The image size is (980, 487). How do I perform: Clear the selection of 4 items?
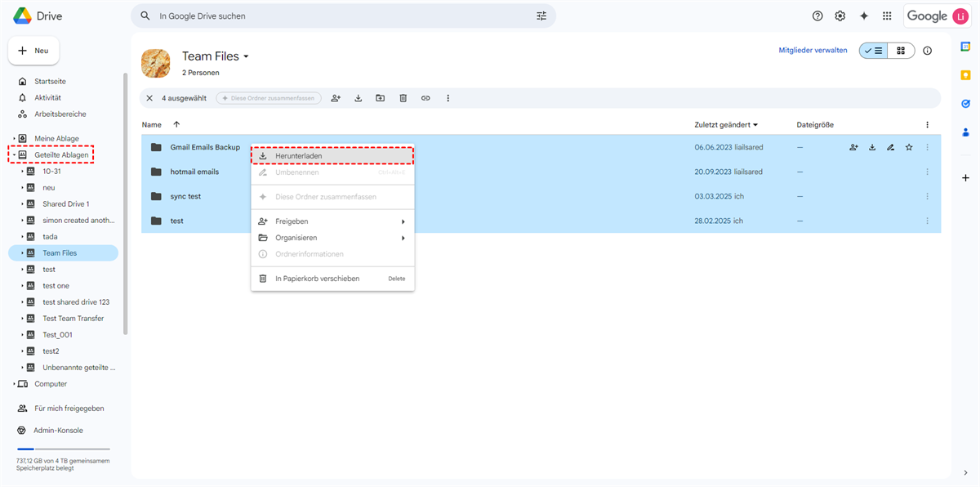pyautogui.click(x=149, y=98)
